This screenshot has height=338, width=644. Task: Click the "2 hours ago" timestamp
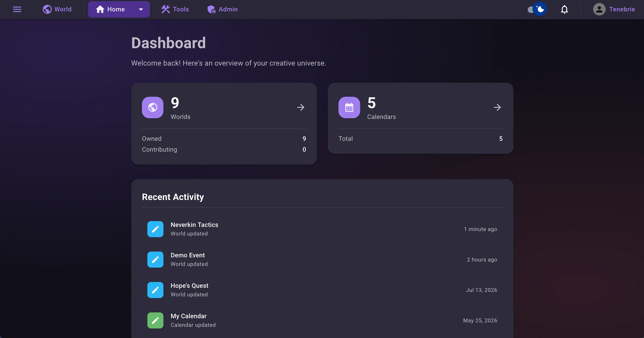click(x=482, y=260)
